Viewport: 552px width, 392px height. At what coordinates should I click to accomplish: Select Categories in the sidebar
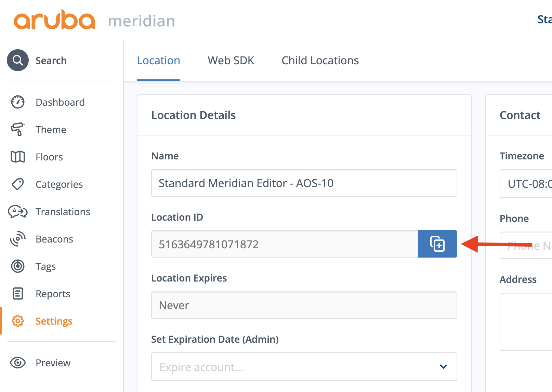(x=59, y=184)
